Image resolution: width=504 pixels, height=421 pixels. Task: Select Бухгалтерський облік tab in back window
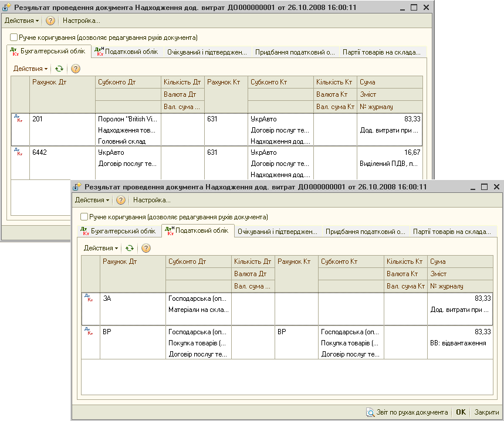[49, 52]
